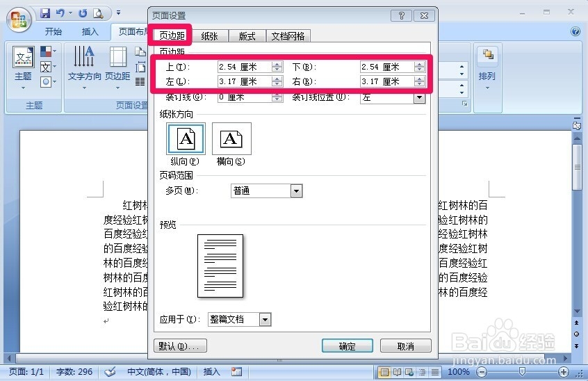Expand quick access toolbar customize arrow

click(x=118, y=13)
